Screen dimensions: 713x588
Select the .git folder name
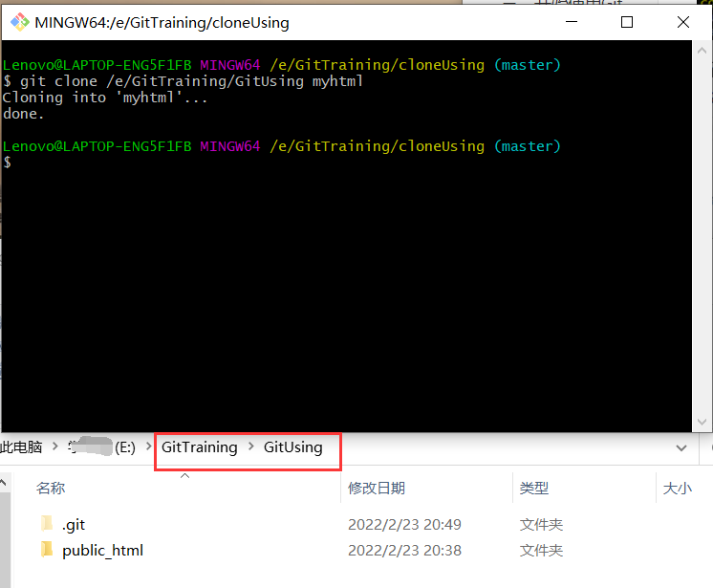(x=74, y=525)
